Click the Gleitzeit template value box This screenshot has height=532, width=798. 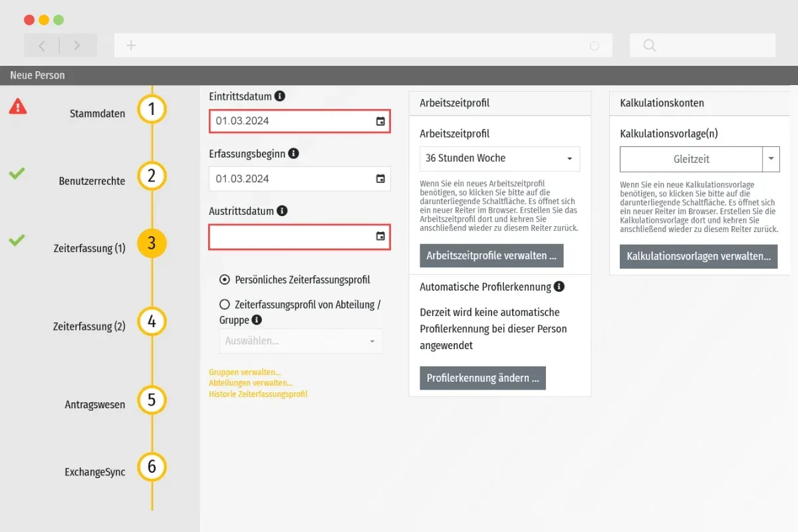[x=691, y=159]
